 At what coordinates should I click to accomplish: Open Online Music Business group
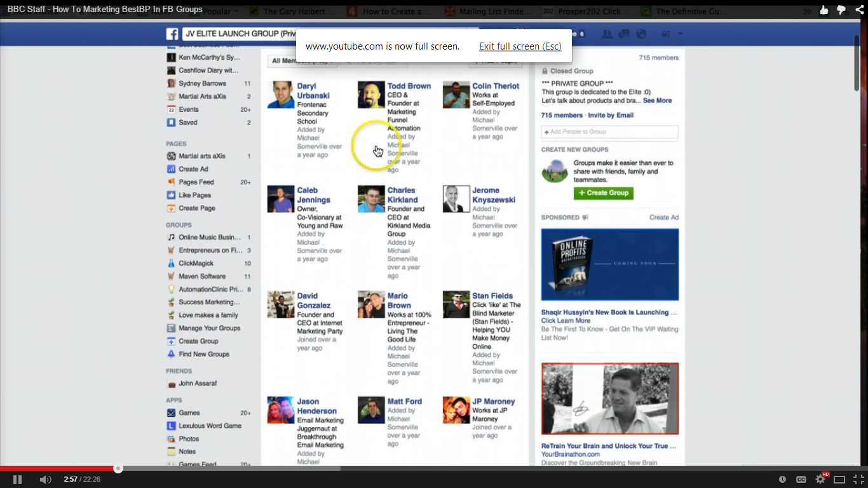click(x=208, y=237)
